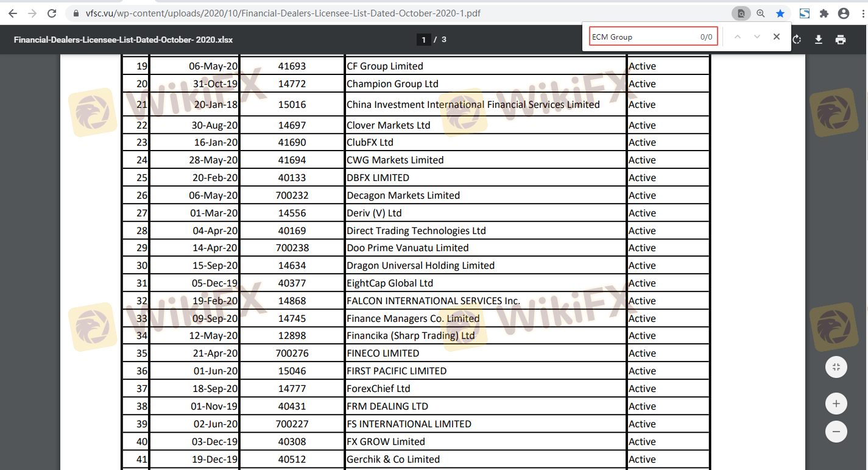Open the blue S extension icon

pos(805,13)
